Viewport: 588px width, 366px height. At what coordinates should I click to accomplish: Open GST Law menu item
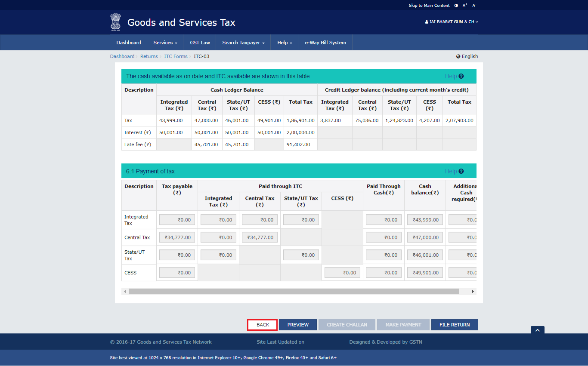pyautogui.click(x=200, y=43)
